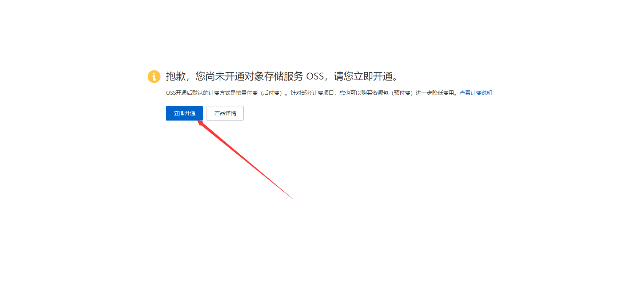
Task: Open the 产品详情 button
Action: point(225,113)
